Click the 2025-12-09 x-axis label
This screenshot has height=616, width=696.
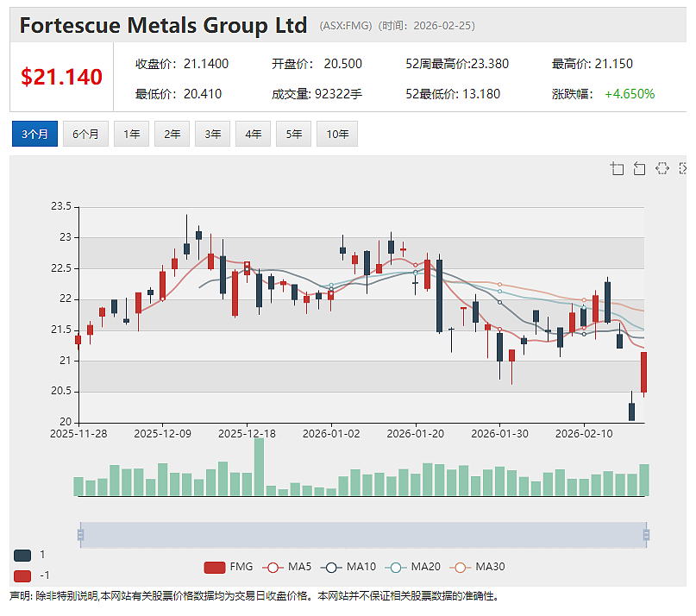point(162,434)
